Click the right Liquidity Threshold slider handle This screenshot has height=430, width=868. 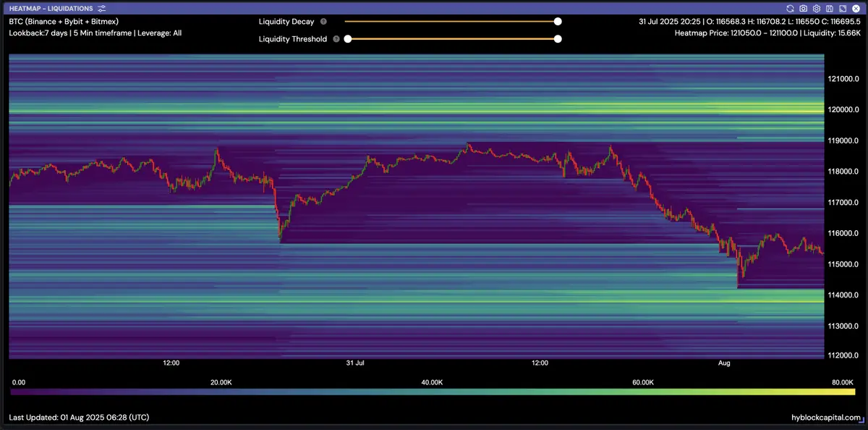[558, 39]
